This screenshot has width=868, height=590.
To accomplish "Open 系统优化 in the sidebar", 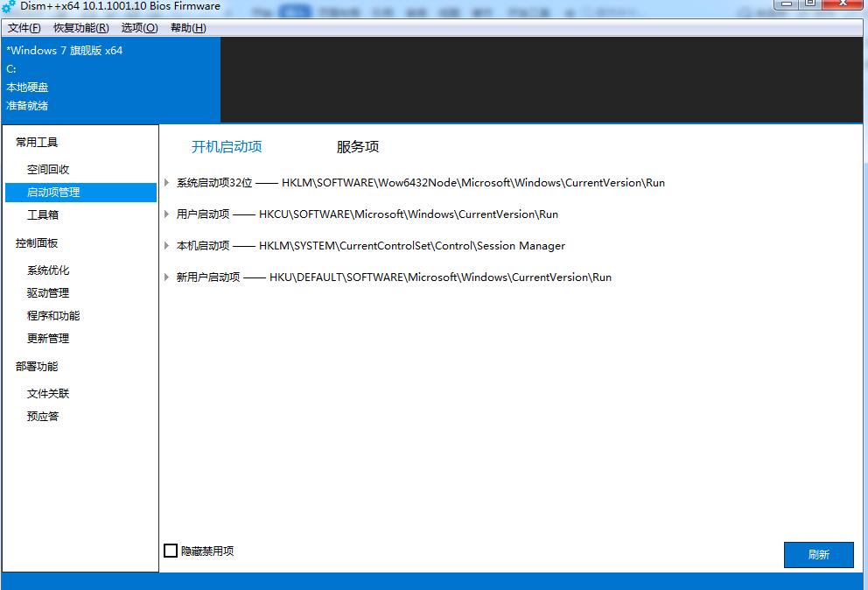I will click(48, 270).
